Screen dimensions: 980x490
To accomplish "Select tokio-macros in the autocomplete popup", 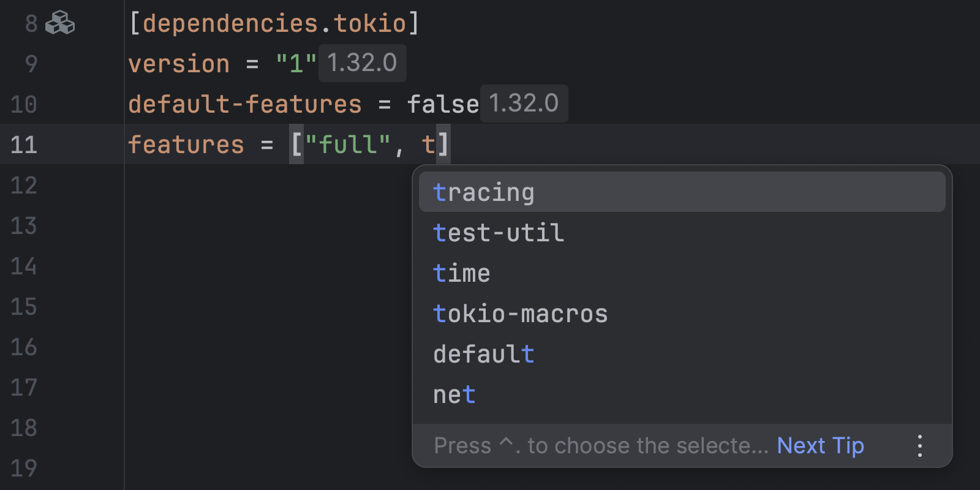I will pos(520,314).
